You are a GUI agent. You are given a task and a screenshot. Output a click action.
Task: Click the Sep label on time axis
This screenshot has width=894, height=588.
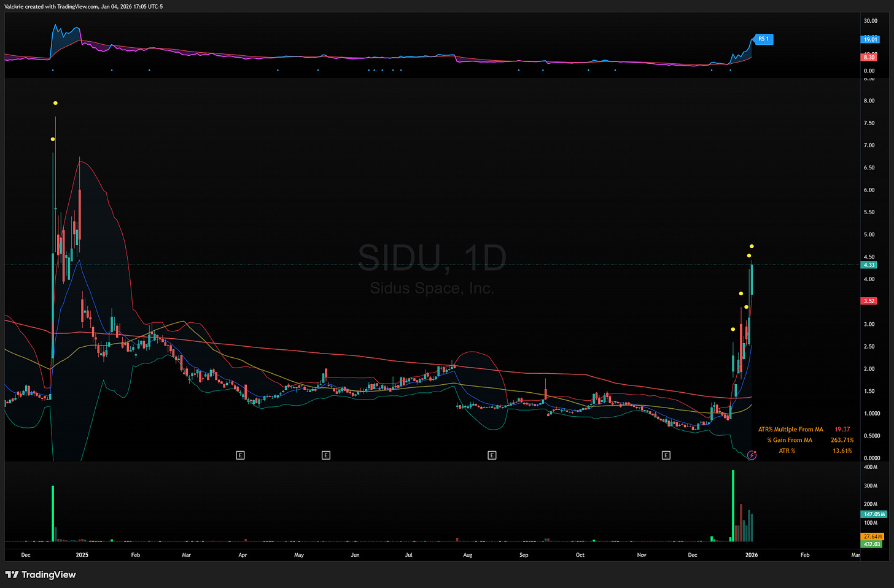(x=524, y=555)
